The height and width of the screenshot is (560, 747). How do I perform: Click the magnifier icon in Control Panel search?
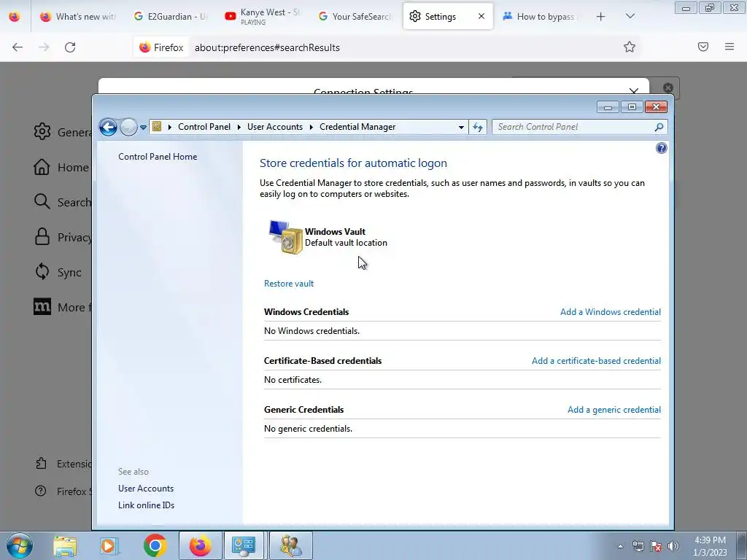[x=659, y=127]
